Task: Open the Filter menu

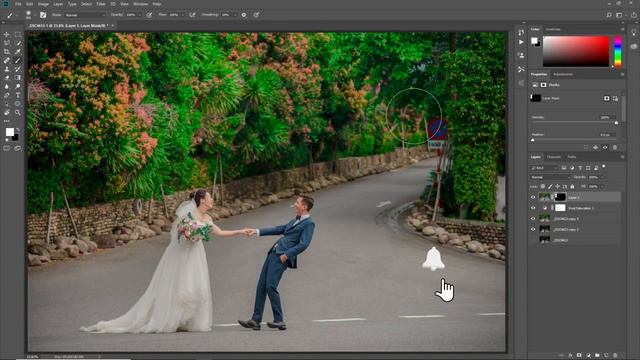Action: [101, 4]
